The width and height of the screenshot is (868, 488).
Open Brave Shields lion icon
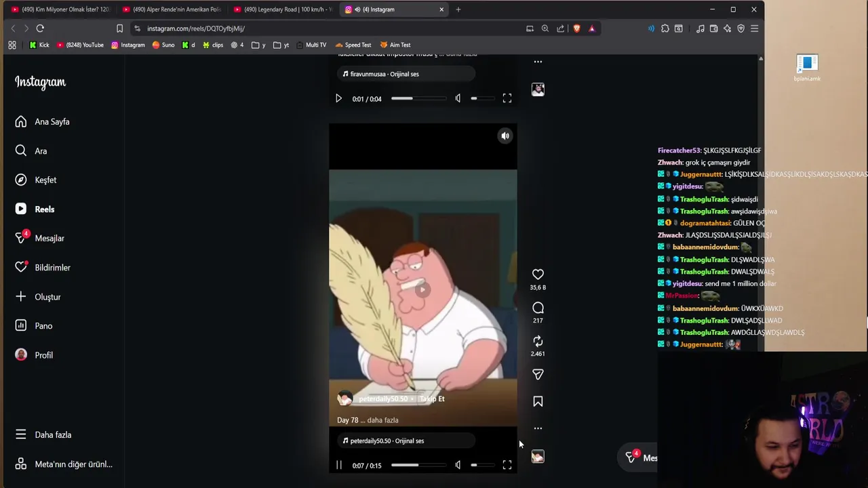coord(576,28)
